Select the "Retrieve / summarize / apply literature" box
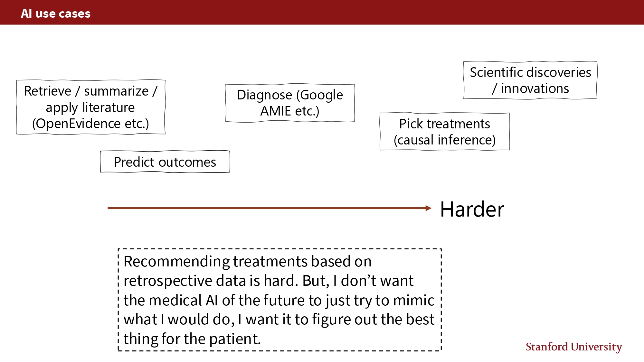The height and width of the screenshot is (362, 644). pyautogui.click(x=90, y=107)
